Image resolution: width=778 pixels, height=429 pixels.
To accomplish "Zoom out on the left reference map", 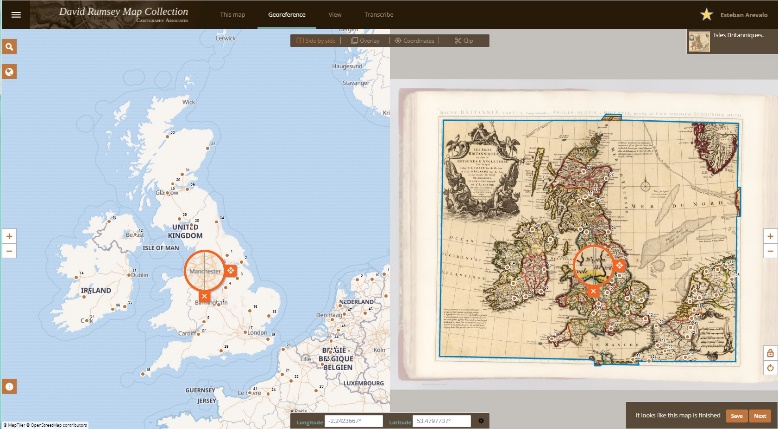I will pyautogui.click(x=9, y=251).
